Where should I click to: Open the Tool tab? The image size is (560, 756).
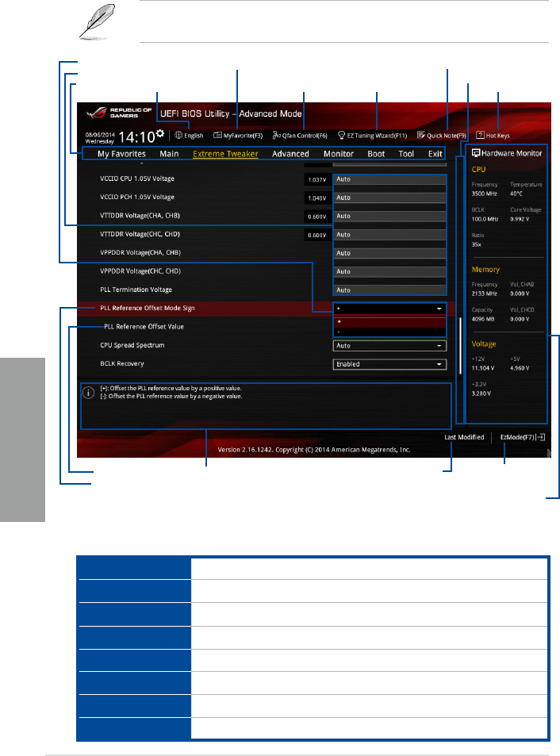pyautogui.click(x=406, y=154)
